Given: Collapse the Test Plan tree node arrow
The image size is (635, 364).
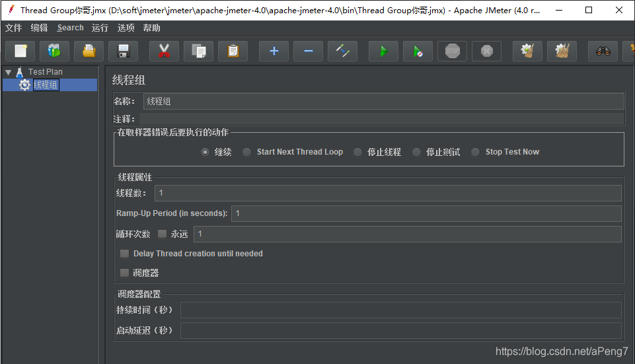Looking at the screenshot, I should (8, 73).
